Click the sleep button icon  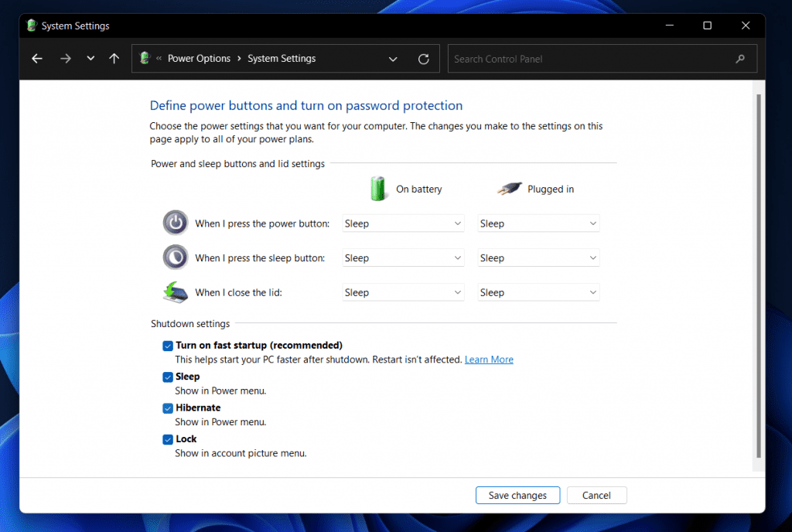coord(176,257)
